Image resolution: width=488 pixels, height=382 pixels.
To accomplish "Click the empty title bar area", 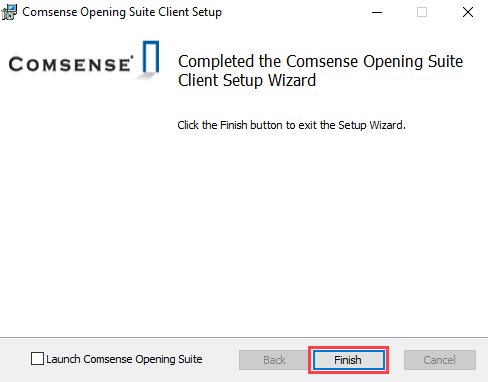I will point(293,12).
